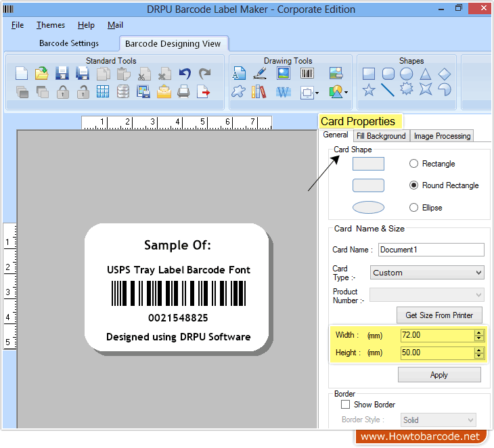The width and height of the screenshot is (494, 448).
Task: Select the books Library tool icon
Action: (259, 92)
